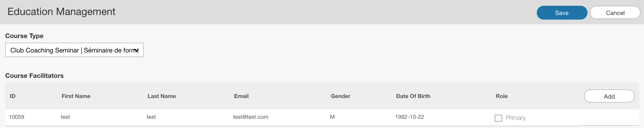Click the First Name column header

pyautogui.click(x=76, y=96)
